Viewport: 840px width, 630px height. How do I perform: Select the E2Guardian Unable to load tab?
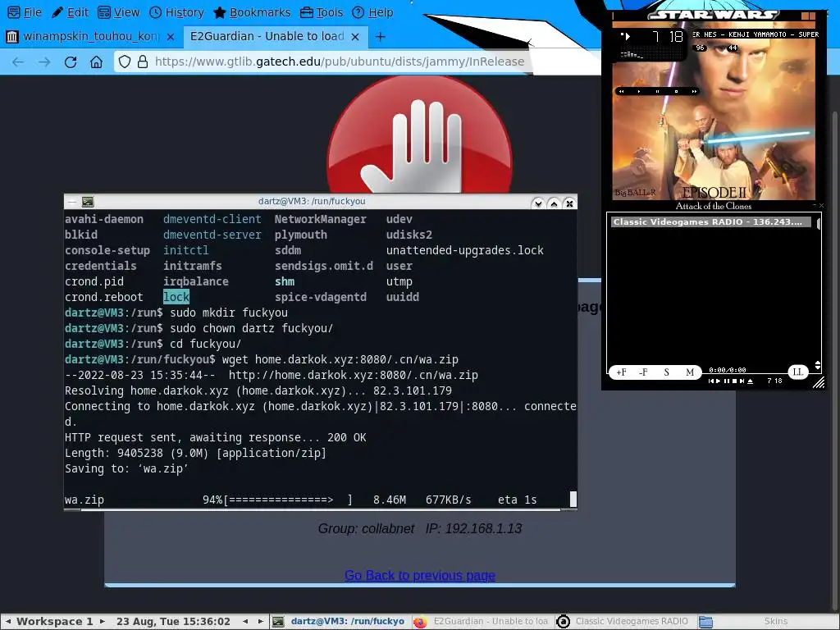pyautogui.click(x=275, y=36)
